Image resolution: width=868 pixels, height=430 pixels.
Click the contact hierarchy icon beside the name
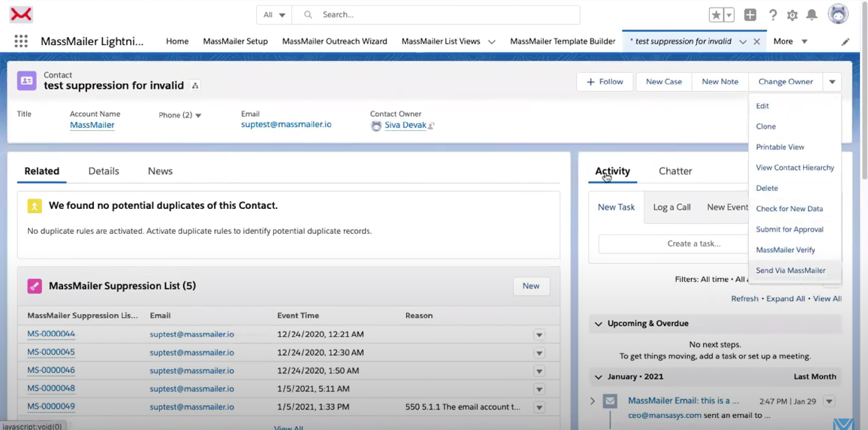point(195,86)
